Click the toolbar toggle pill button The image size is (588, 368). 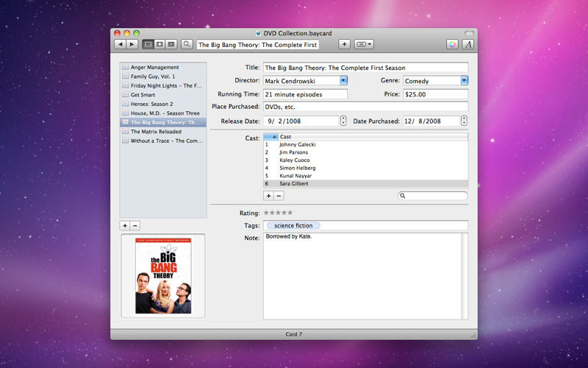[469, 33]
